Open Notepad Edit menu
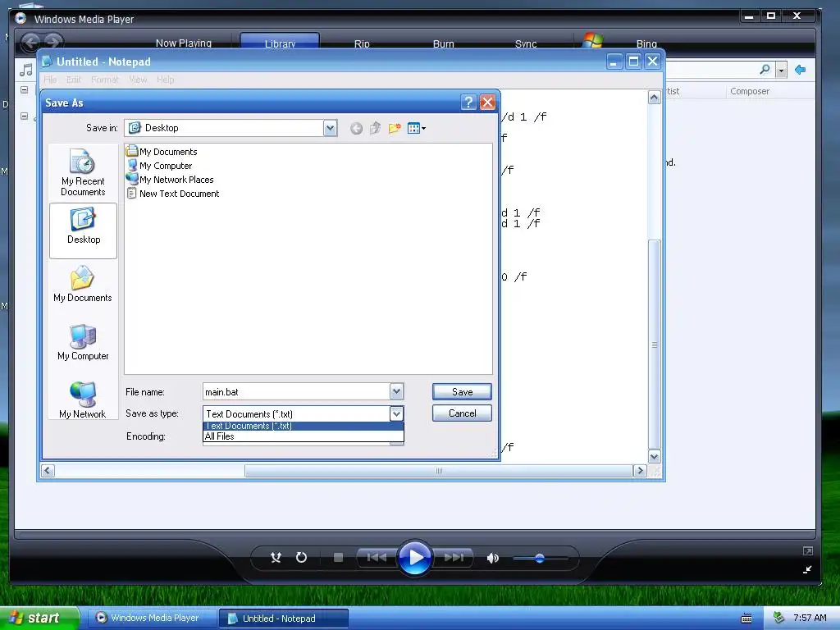Screen dimensions: 840x630 click(x=73, y=80)
